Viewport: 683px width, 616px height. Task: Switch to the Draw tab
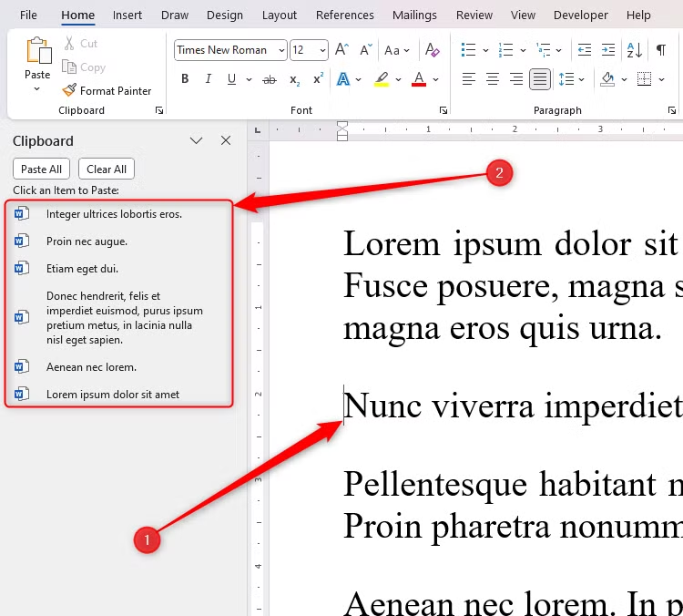pyautogui.click(x=175, y=15)
